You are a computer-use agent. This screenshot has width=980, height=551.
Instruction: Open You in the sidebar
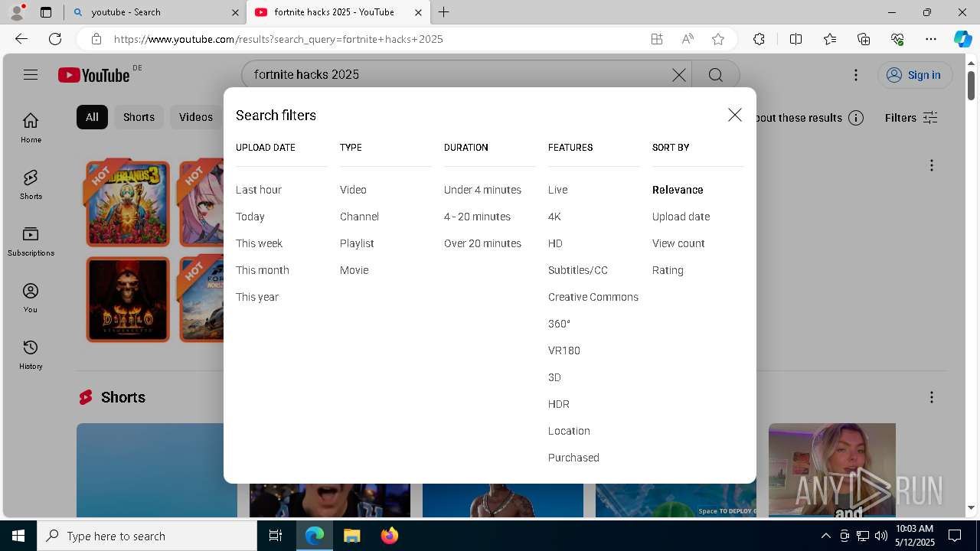tap(31, 298)
